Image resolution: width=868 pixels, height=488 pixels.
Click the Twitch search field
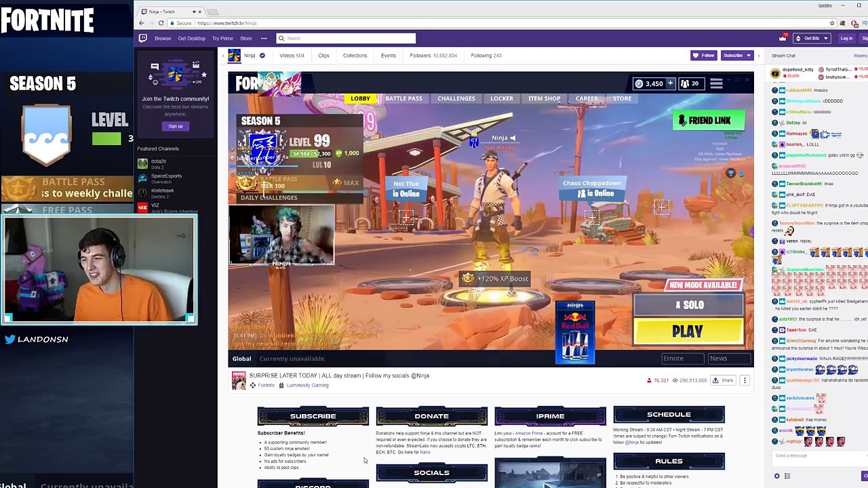click(346, 39)
